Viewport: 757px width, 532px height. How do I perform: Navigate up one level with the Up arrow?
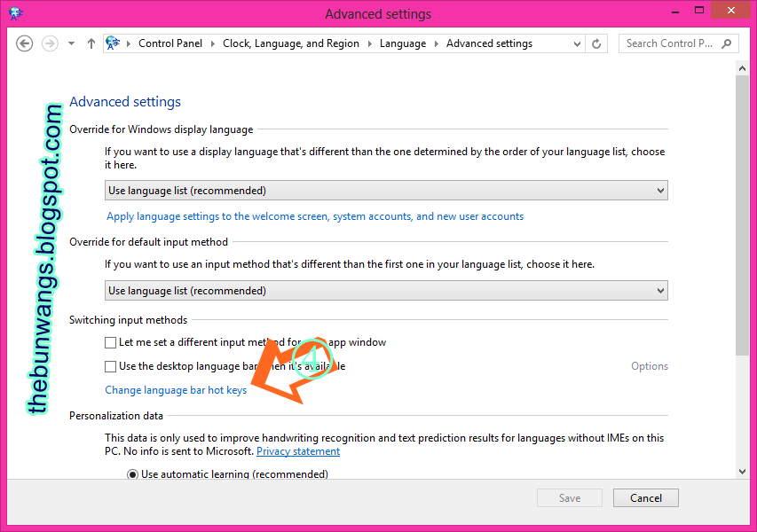(x=90, y=43)
